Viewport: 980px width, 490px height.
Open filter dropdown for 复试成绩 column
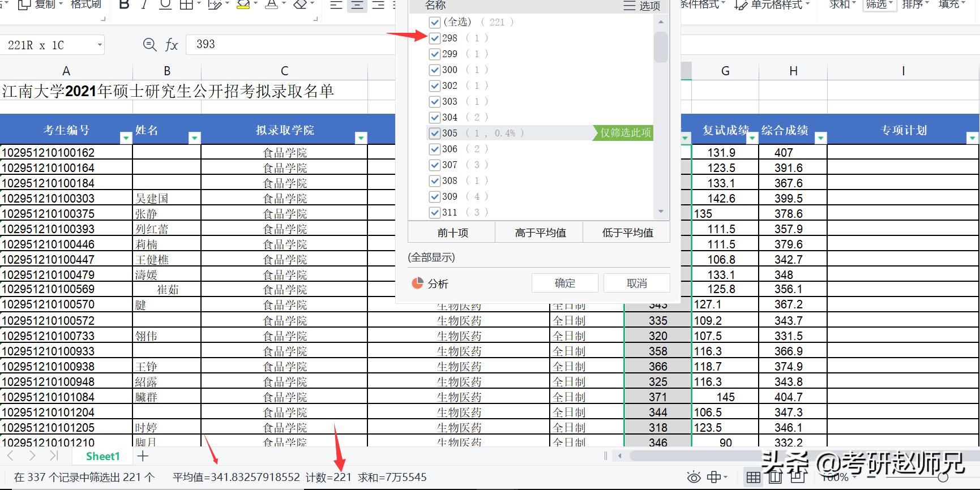752,137
